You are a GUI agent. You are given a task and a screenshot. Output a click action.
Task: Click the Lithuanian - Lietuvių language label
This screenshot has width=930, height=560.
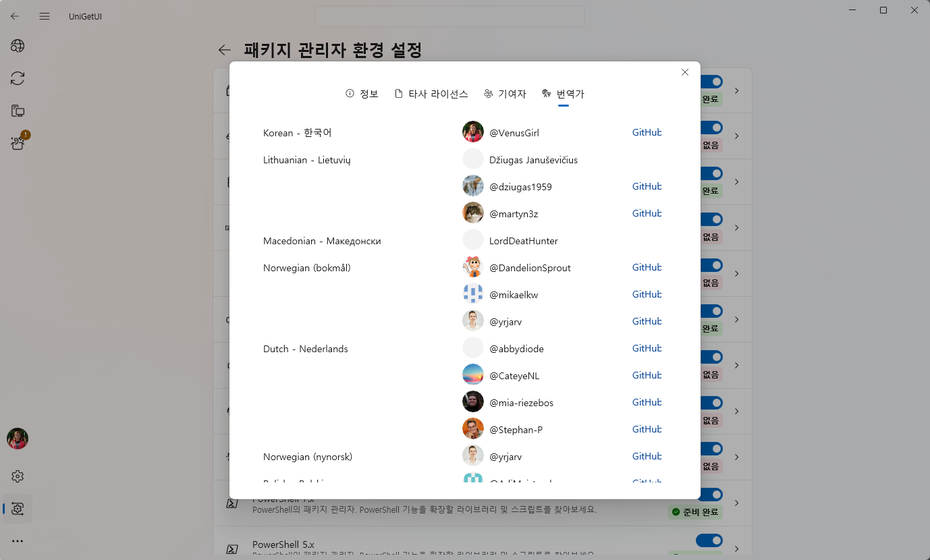307,160
